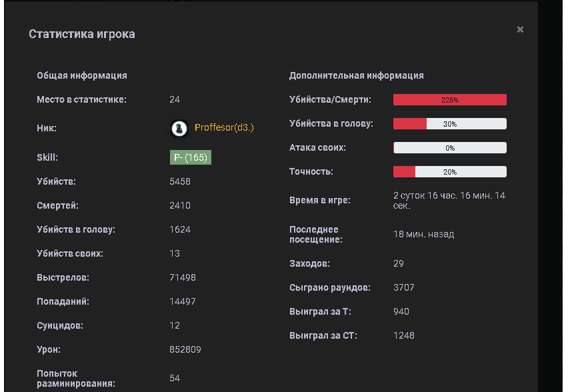This screenshot has width=576, height=392.
Task: Close the player statistics dialog
Action: click(520, 29)
